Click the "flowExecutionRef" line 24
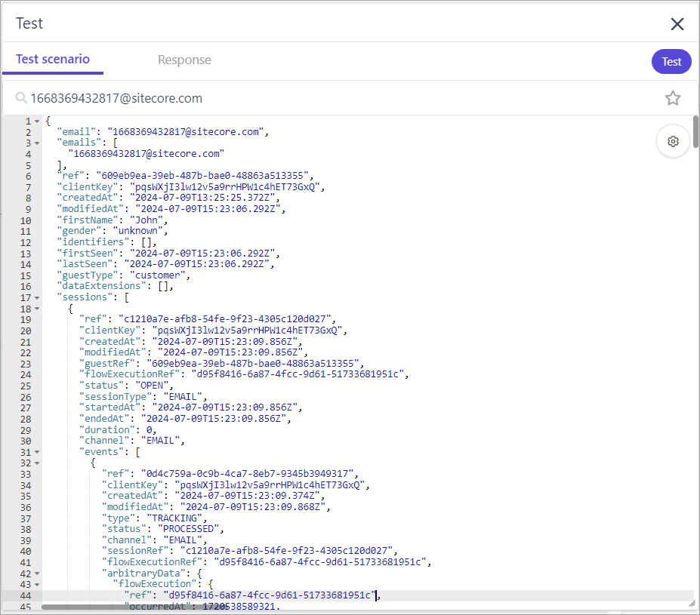 pyautogui.click(x=244, y=374)
